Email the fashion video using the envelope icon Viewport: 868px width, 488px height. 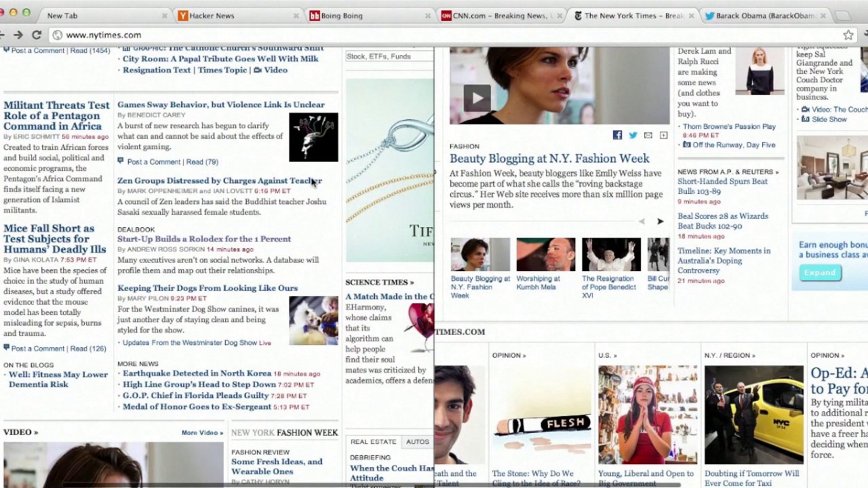coord(648,135)
